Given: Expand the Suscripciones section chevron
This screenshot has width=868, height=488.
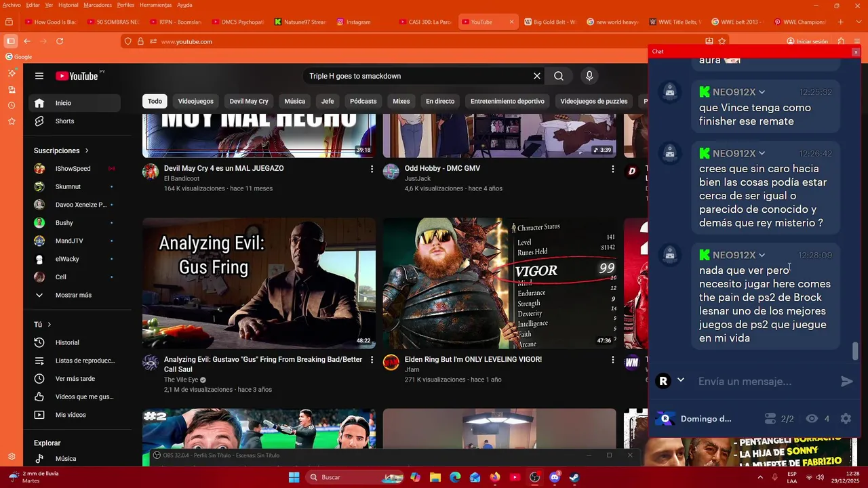Looking at the screenshot, I should click(87, 150).
